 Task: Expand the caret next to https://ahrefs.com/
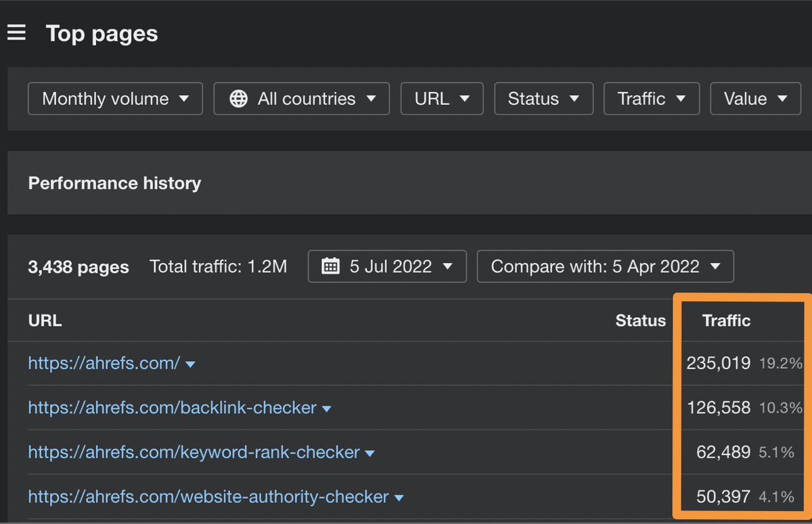(x=190, y=364)
